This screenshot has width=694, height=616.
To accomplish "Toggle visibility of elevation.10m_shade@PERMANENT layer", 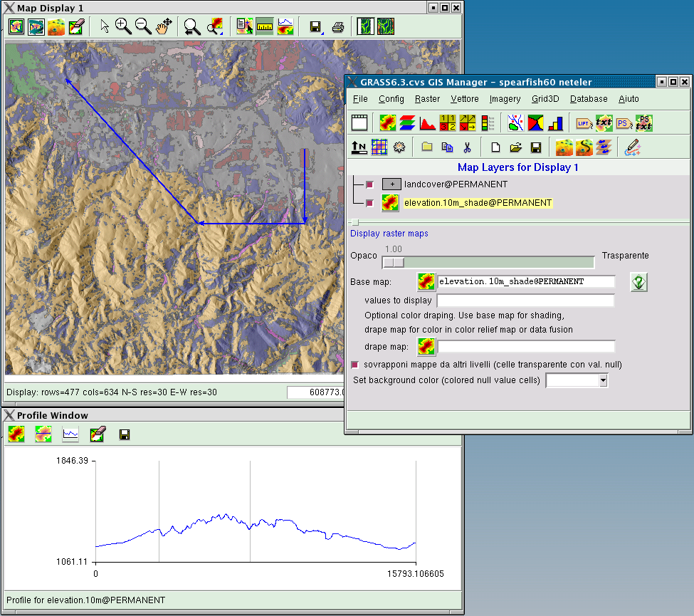I will [x=369, y=203].
